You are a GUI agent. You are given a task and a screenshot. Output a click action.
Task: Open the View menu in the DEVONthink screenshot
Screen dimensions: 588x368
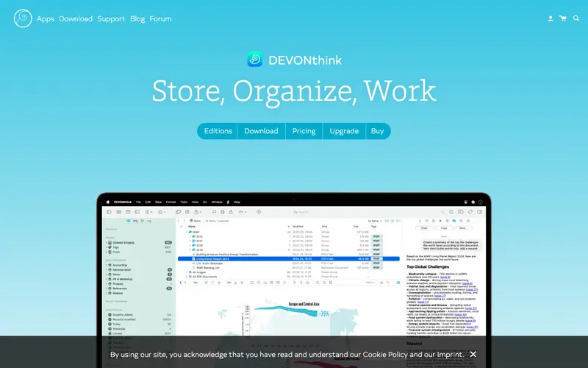tap(195, 202)
